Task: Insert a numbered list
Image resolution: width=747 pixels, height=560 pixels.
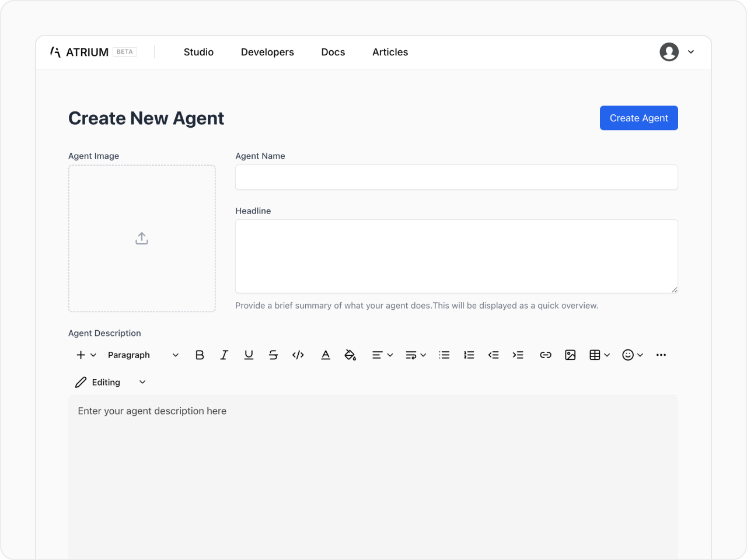Action: 469,355
